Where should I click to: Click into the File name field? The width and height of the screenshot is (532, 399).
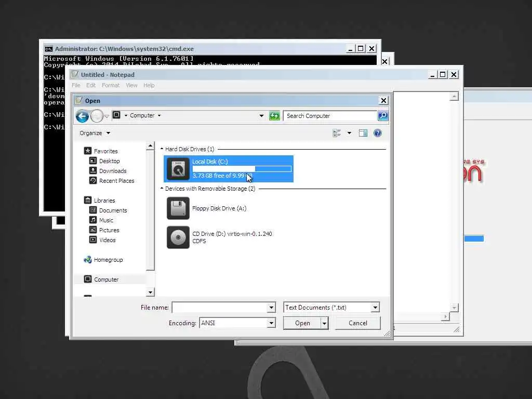220,308
